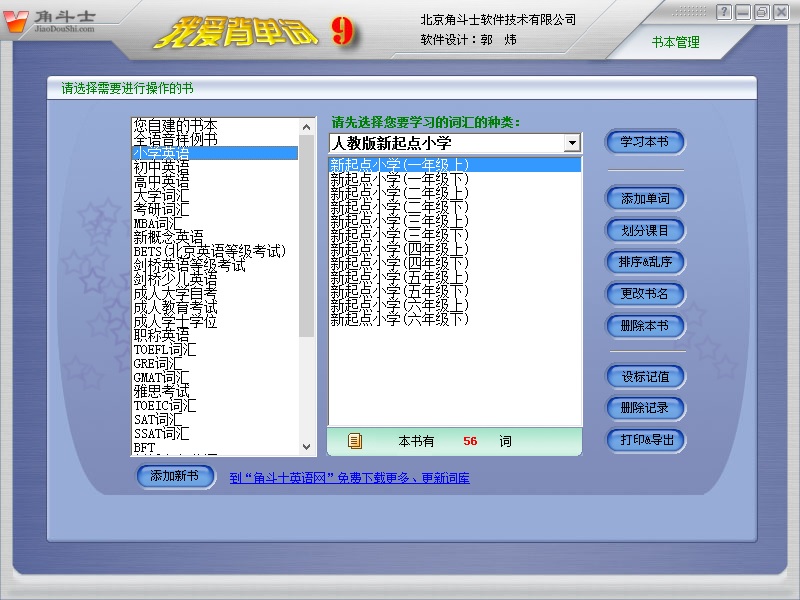
Task: Click the 划分课目 divide lessons button
Action: click(643, 231)
